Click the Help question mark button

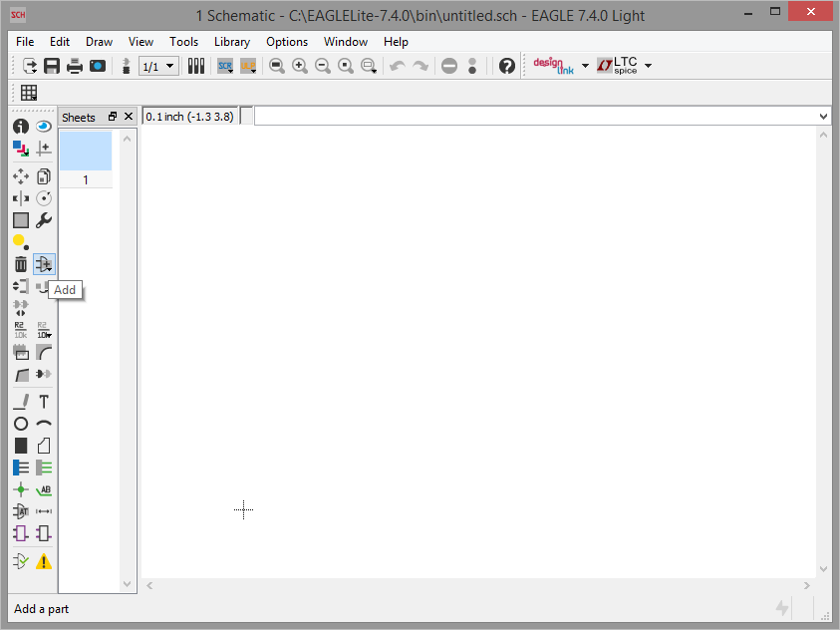point(507,66)
